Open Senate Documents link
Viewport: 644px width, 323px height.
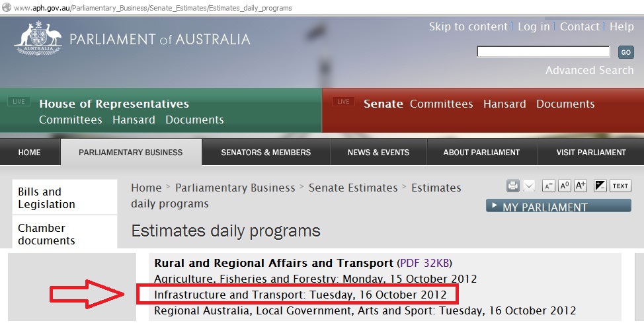click(x=565, y=104)
